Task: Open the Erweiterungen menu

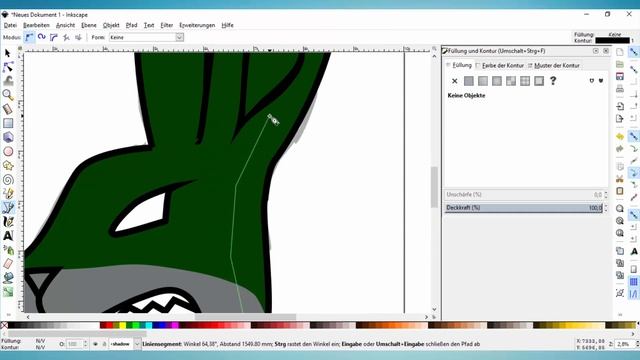Action: 197,25
